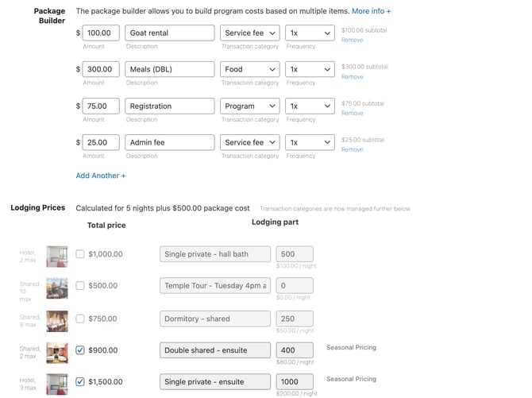Open the Program category dropdown

tap(249, 106)
